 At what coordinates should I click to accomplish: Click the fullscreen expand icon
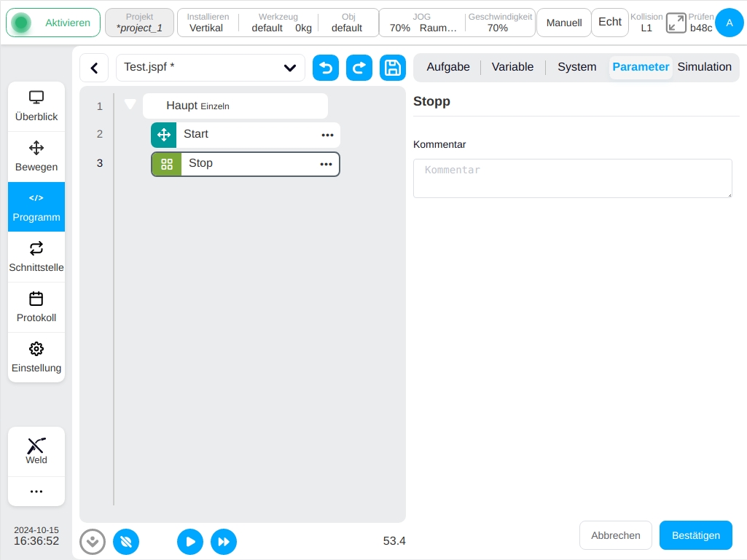point(676,23)
